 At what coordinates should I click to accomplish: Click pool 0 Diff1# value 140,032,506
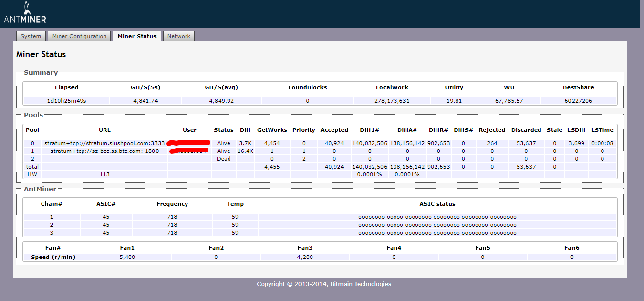coord(370,143)
